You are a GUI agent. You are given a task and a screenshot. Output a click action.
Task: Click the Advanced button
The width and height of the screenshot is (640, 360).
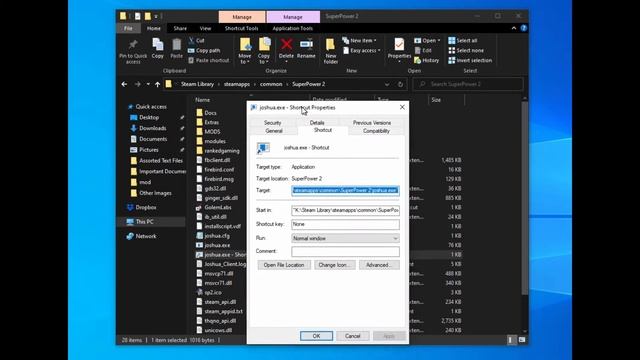coord(379,265)
